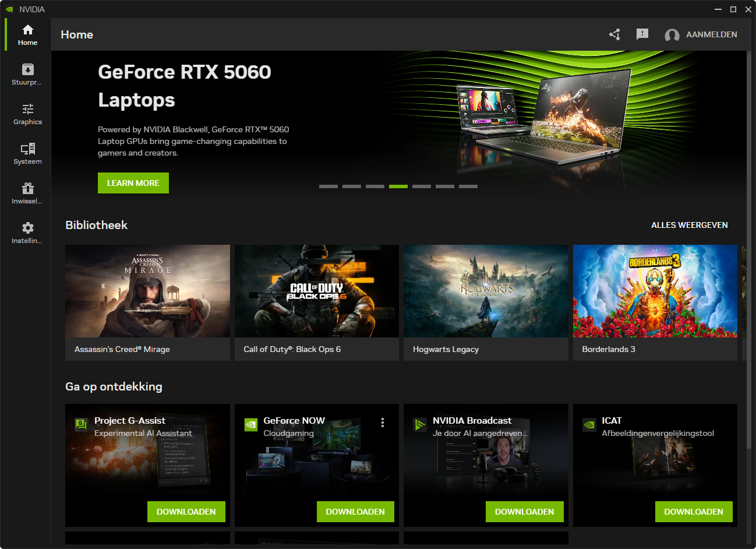The width and height of the screenshot is (756, 549).
Task: Download Project G-Assist
Action: click(186, 512)
